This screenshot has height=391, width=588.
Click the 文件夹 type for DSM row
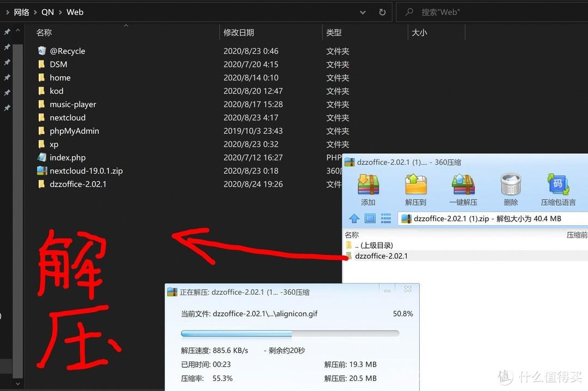[338, 64]
